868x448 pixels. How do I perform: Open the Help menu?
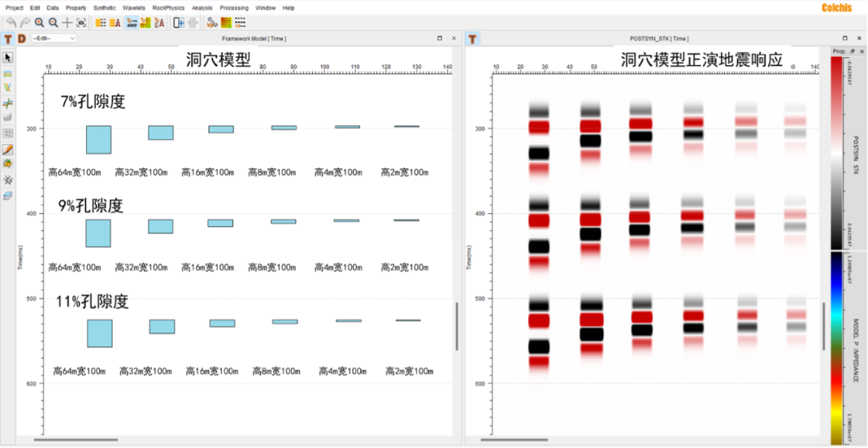289,8
